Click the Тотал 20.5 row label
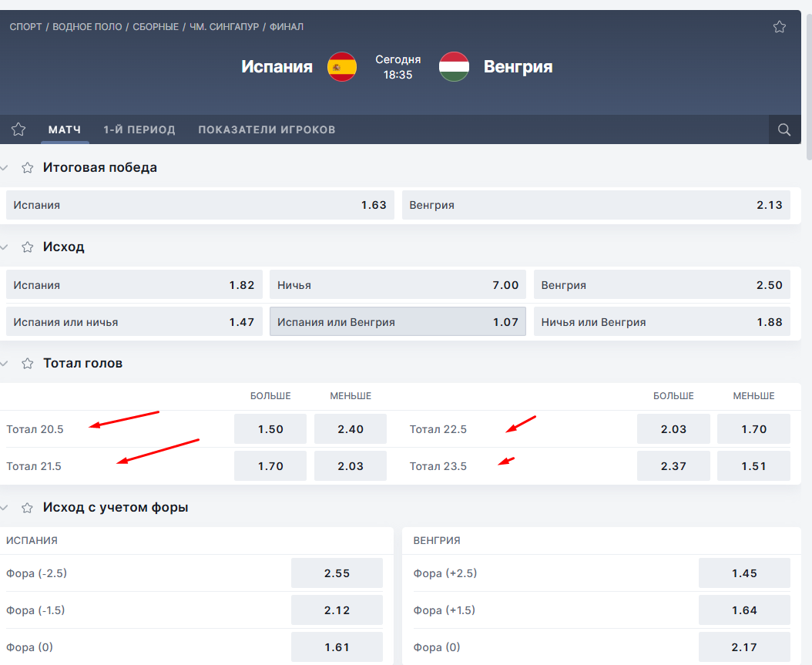812x665 pixels. [x=35, y=429]
